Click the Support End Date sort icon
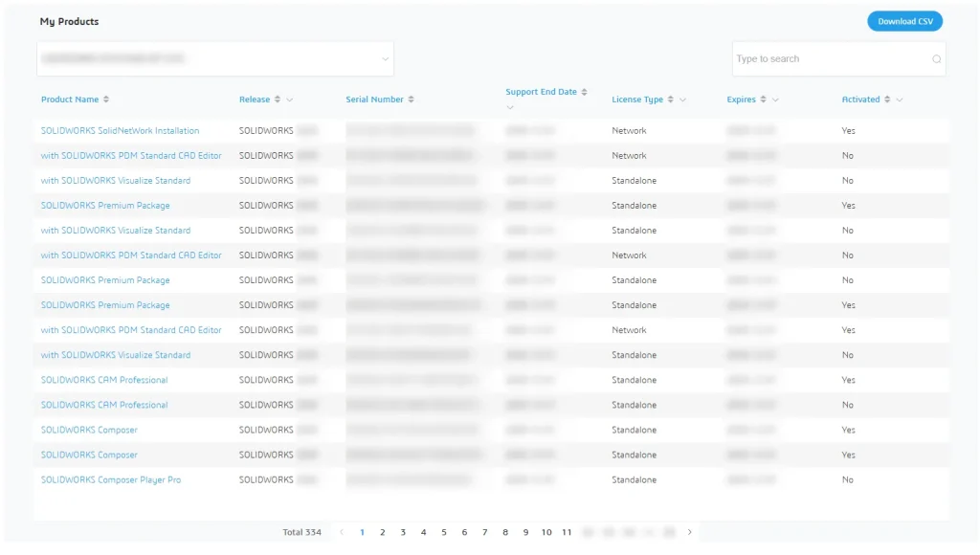Image resolution: width=980 pixels, height=555 pixels. pos(585,92)
